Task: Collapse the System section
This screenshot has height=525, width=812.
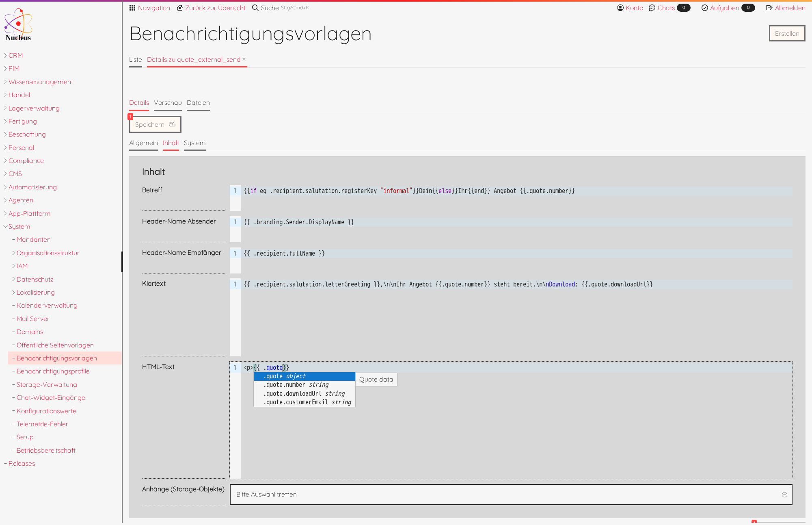Action: pyautogui.click(x=5, y=226)
